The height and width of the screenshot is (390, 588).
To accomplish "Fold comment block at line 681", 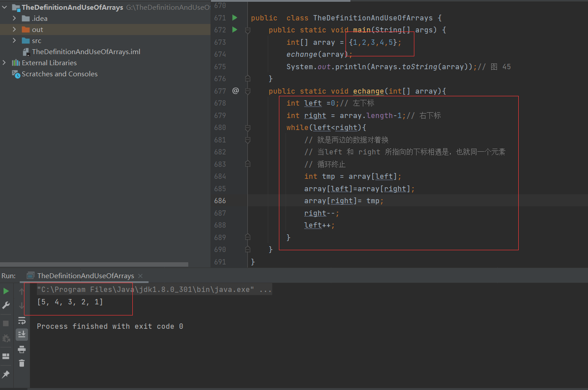I will pyautogui.click(x=248, y=140).
